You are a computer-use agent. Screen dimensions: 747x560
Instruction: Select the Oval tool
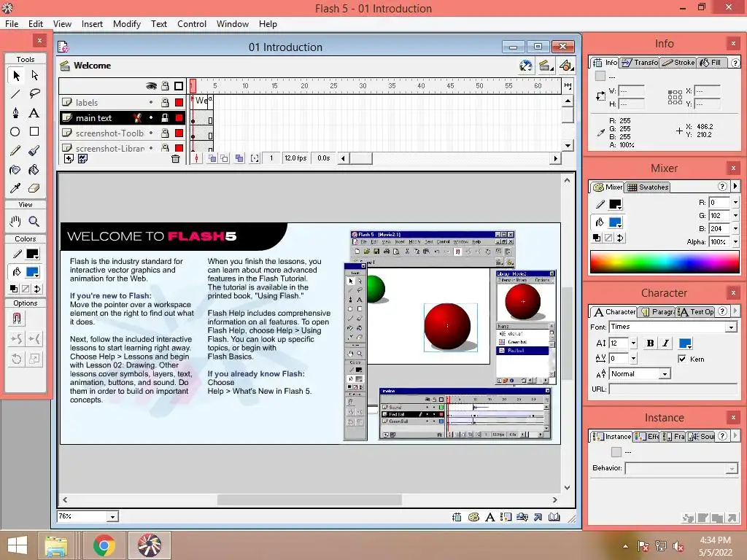16,131
